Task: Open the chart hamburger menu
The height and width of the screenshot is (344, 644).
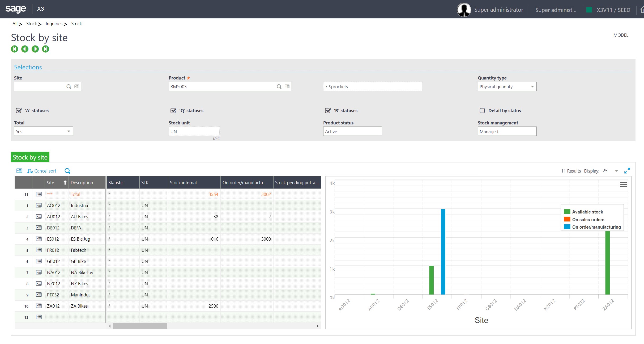Action: (624, 184)
